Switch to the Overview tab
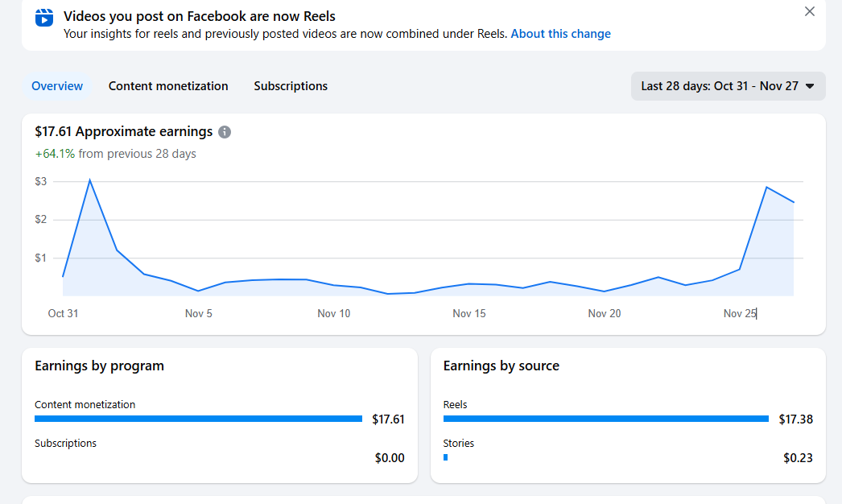Screen dimensions: 842x504 pos(57,86)
